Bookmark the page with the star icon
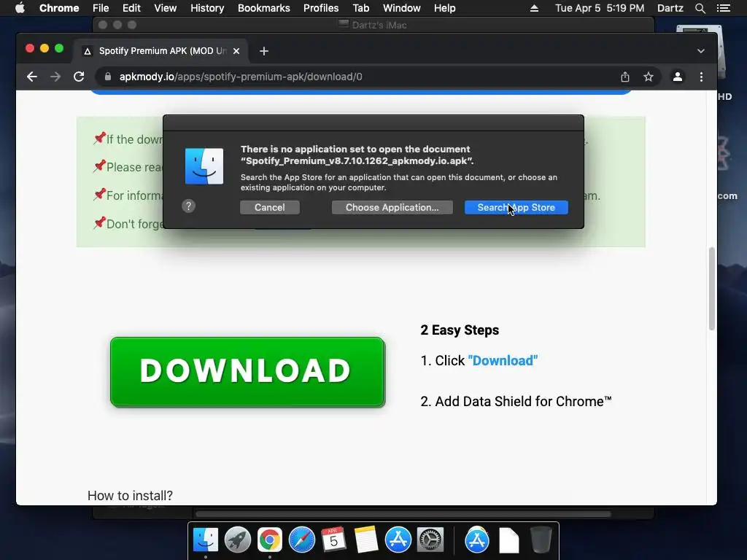Image resolution: width=747 pixels, height=560 pixels. [x=649, y=77]
